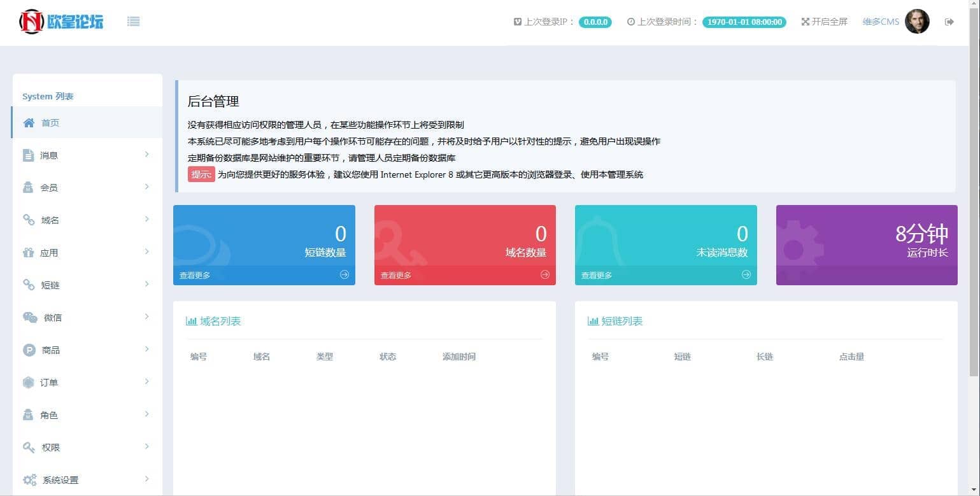
Task: Open the 商品 sidebar menu item
Action: pyautogui.click(x=51, y=350)
